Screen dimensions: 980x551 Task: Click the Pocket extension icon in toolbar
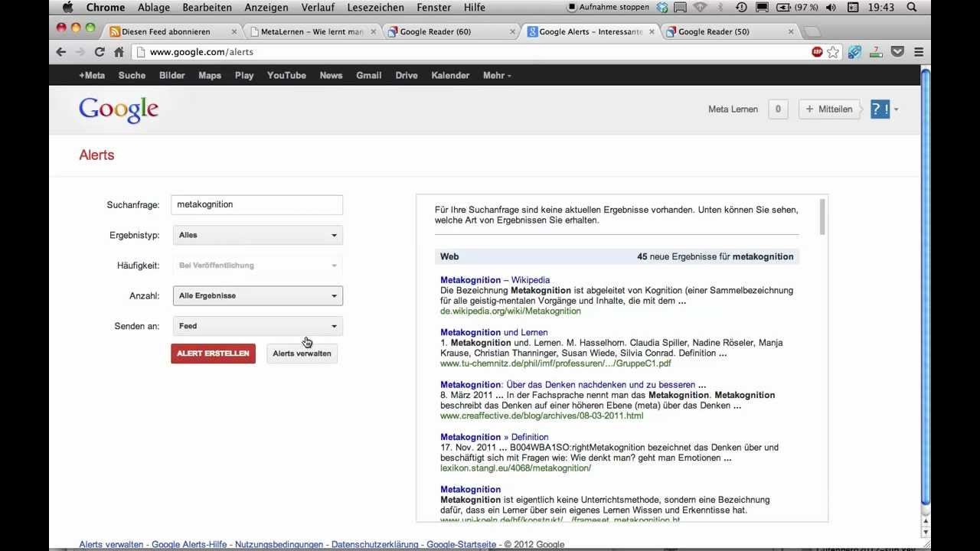click(898, 52)
